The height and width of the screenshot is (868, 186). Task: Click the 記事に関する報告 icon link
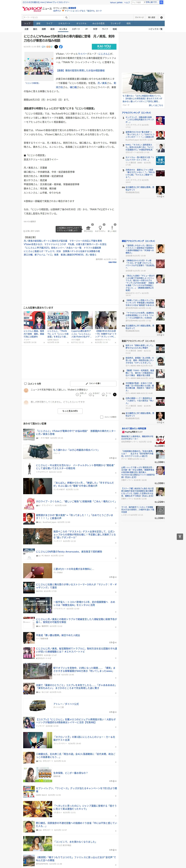(32, 231)
